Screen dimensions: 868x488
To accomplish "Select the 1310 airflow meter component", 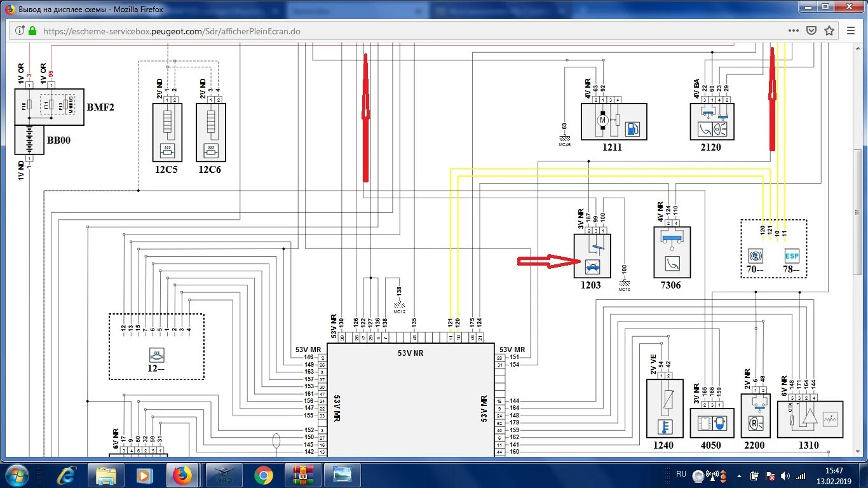I will click(810, 419).
